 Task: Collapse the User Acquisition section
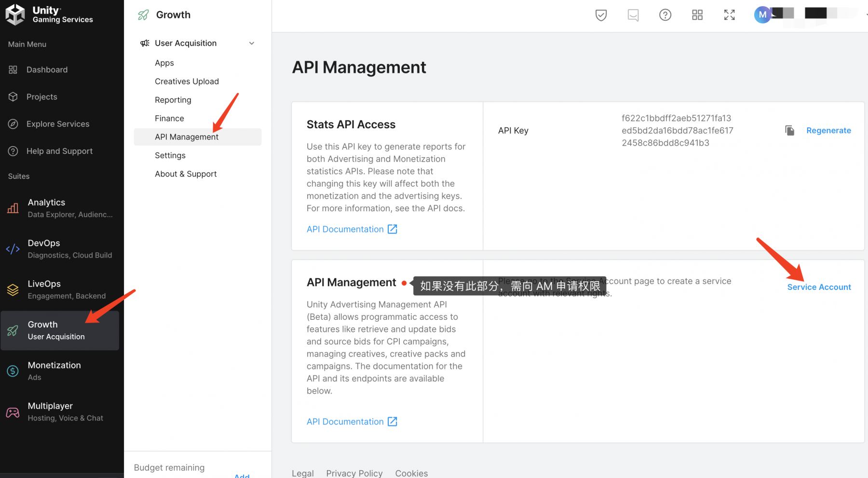point(252,43)
